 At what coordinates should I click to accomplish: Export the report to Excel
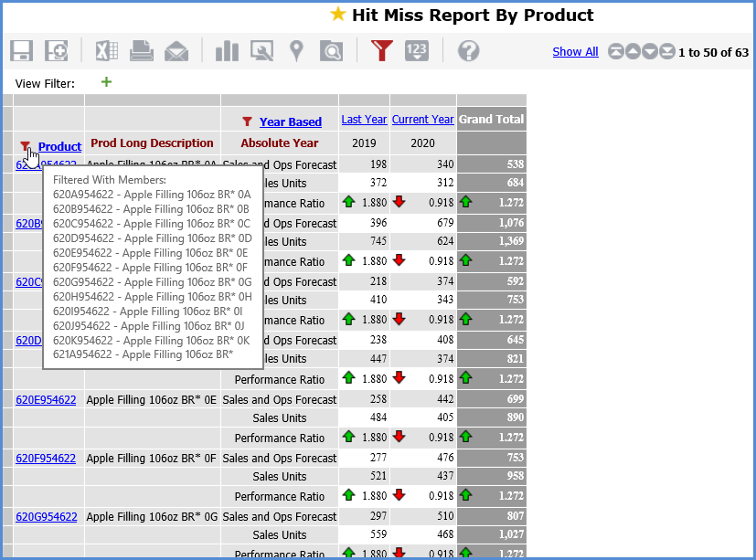coord(107,51)
